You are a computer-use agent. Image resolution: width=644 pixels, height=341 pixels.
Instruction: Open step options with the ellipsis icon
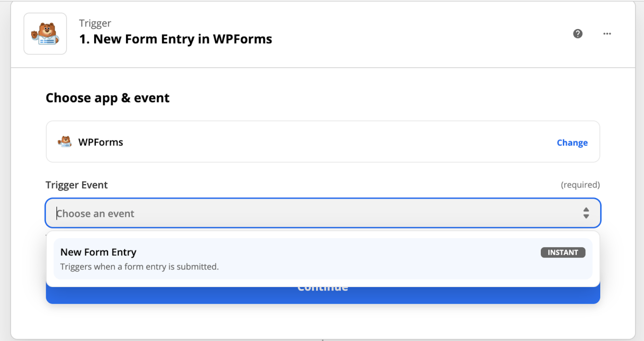(607, 34)
